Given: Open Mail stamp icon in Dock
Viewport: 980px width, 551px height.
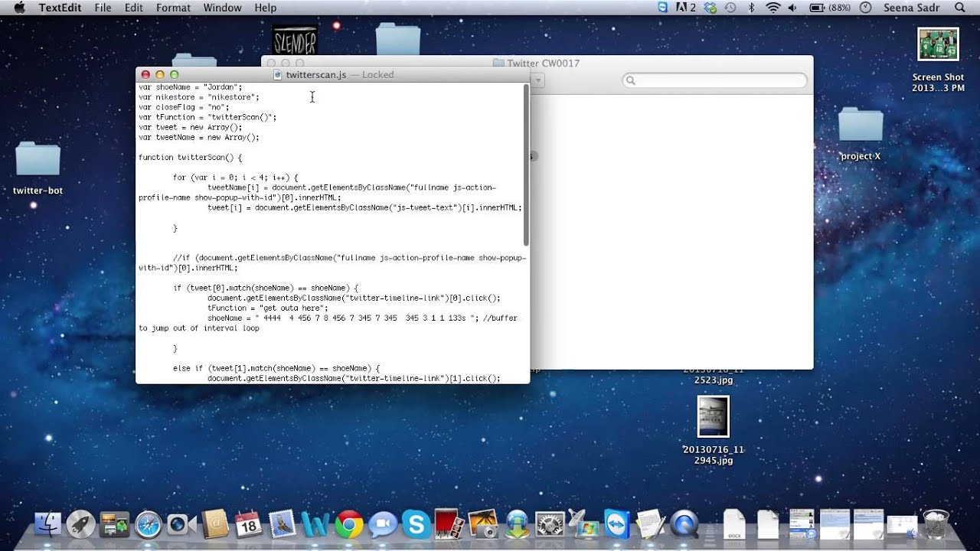Looking at the screenshot, I should point(282,524).
